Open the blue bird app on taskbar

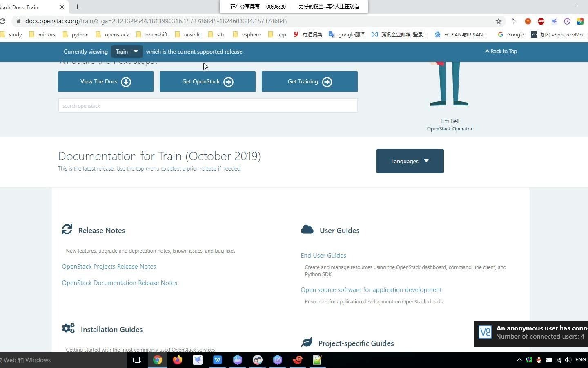pyautogui.click(x=197, y=360)
